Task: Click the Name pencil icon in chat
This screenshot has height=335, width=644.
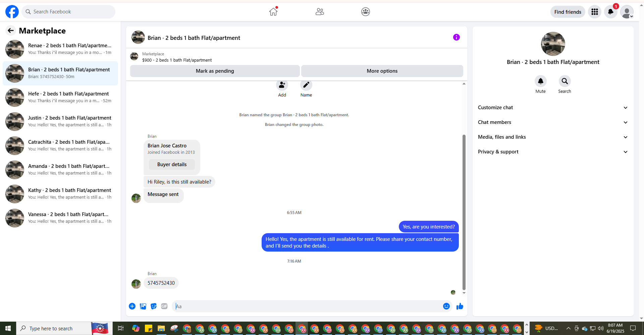Action: pos(306,85)
